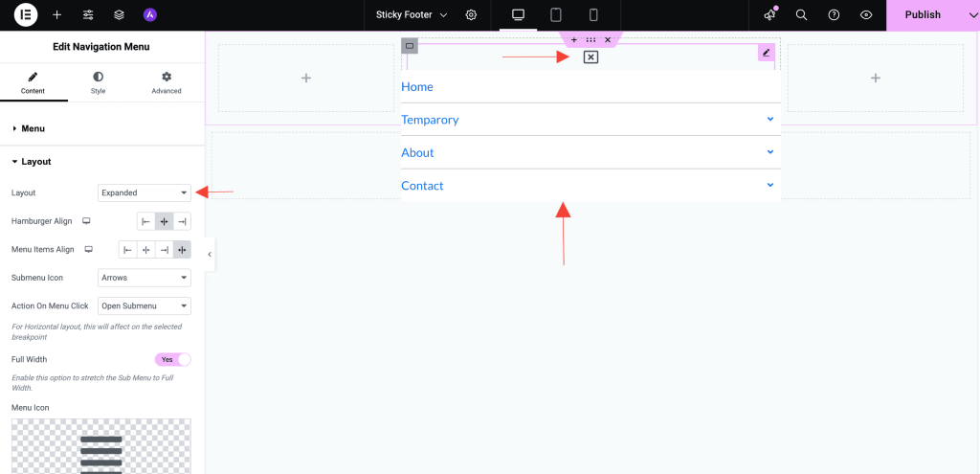This screenshot has width=980, height=474.
Task: Switch to the Style tab
Action: click(98, 82)
